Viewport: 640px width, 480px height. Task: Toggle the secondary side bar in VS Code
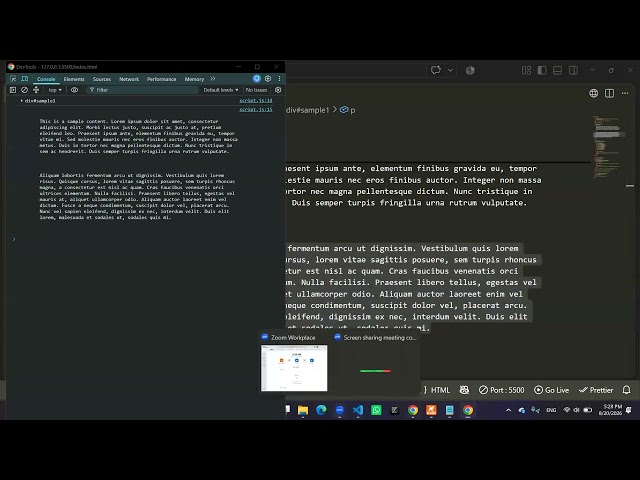pos(573,70)
